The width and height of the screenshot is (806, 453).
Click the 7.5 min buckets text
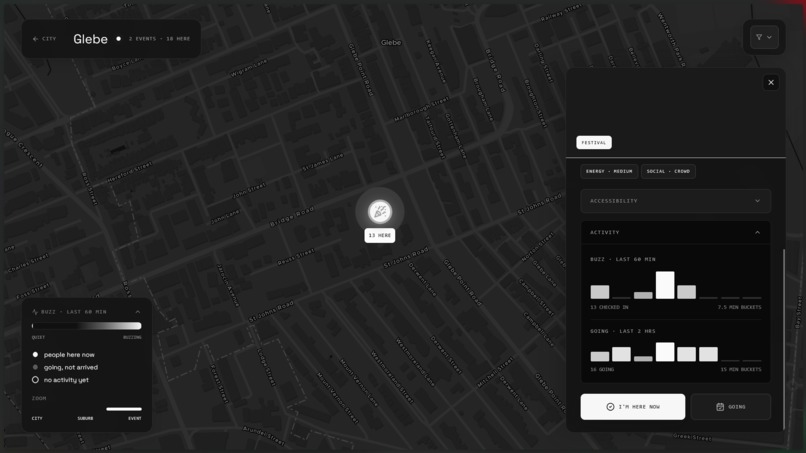(740, 307)
